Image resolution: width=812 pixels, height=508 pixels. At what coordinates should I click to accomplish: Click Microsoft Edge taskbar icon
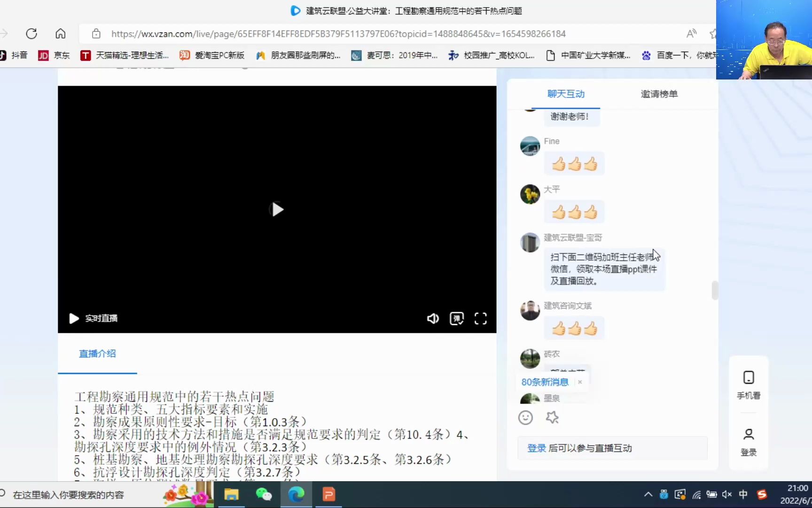(296, 495)
